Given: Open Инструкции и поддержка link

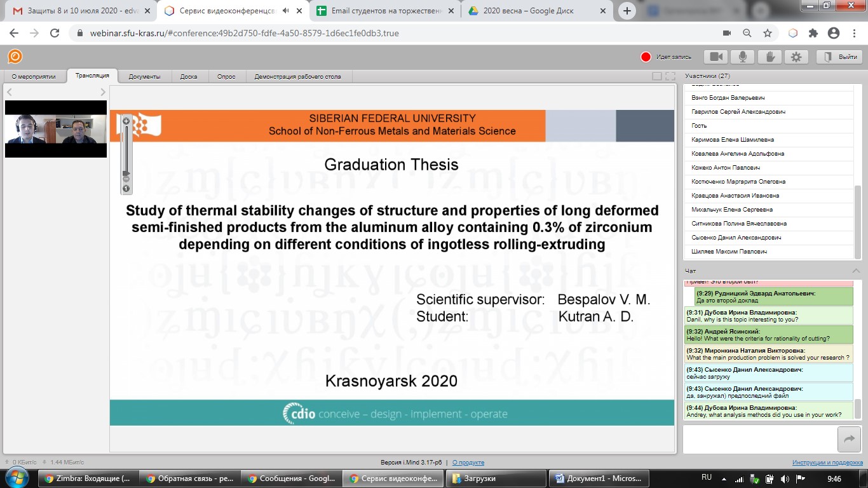Looking at the screenshot, I should (x=827, y=463).
